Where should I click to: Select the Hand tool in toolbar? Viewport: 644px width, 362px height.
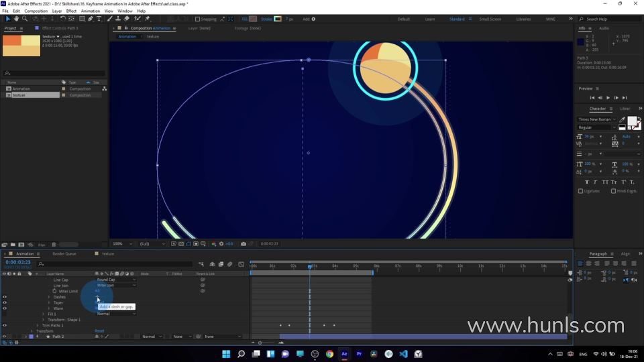(17, 19)
